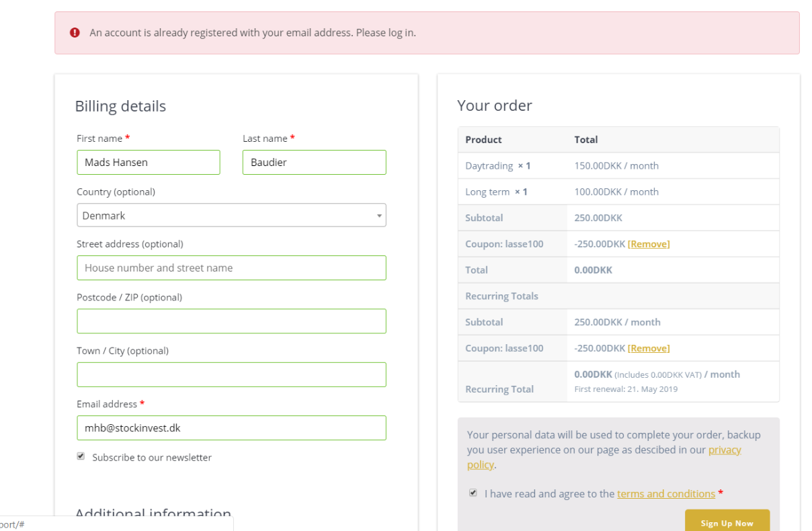Remove the lasse100 coupon above the Total row
This screenshot has height=531, width=812.
pyautogui.click(x=648, y=244)
